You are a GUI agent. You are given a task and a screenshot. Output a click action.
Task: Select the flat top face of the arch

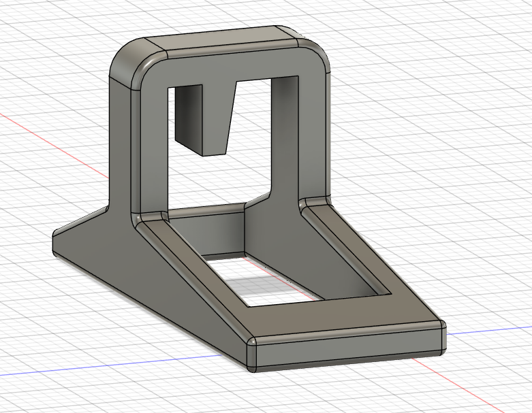221,44
